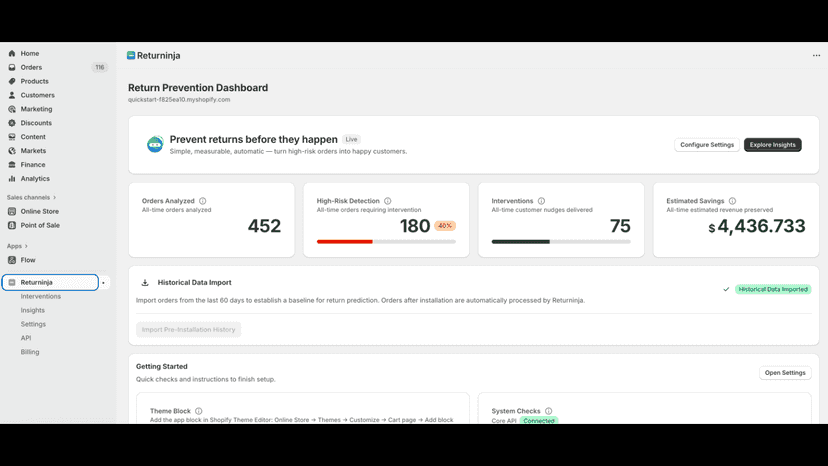Click the 452 orders analyzed value
The width and height of the screenshot is (828, 466).
pos(265,226)
